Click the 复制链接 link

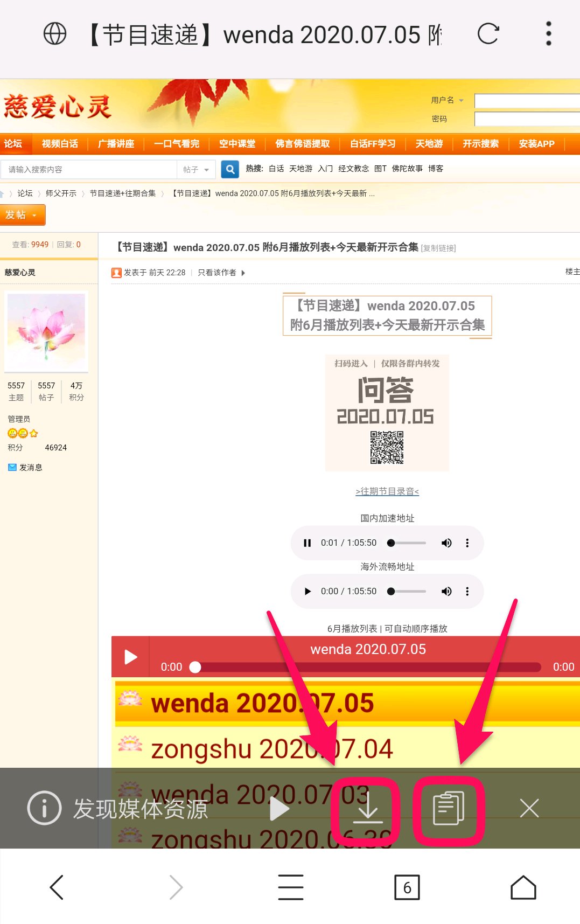pos(438,248)
